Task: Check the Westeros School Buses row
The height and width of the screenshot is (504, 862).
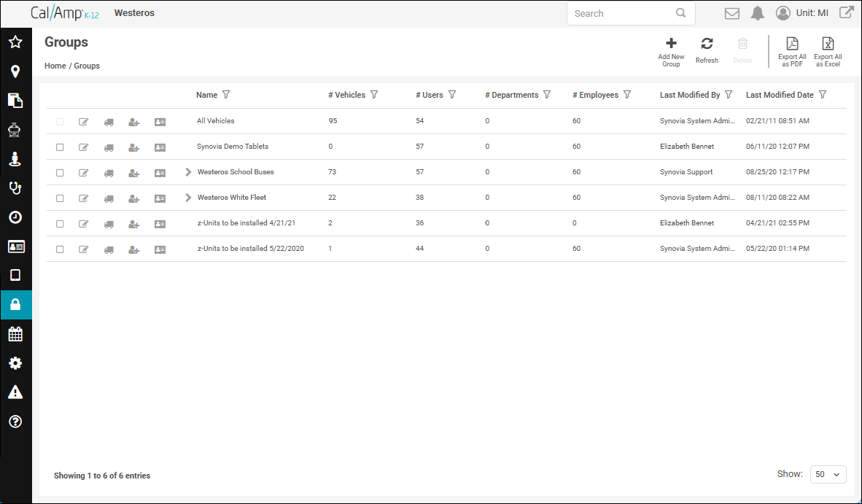Action: click(60, 173)
